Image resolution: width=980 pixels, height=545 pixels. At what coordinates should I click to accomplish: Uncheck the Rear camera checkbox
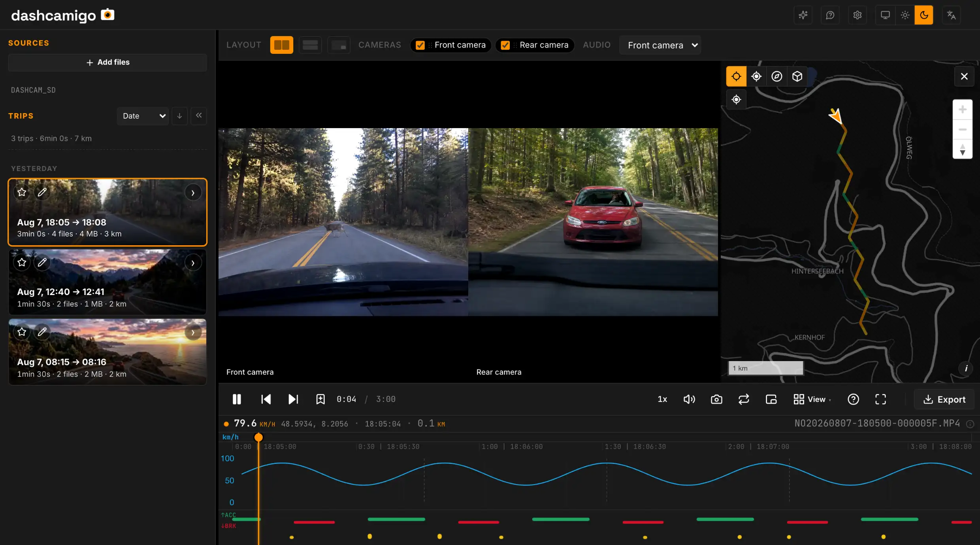(x=505, y=45)
